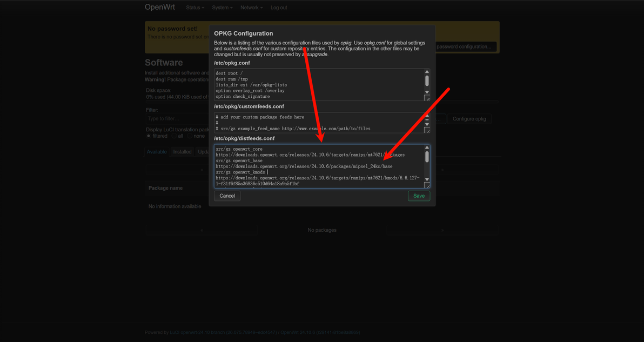Select the 'all' translation radio button
The image size is (644, 342).
coord(174,136)
